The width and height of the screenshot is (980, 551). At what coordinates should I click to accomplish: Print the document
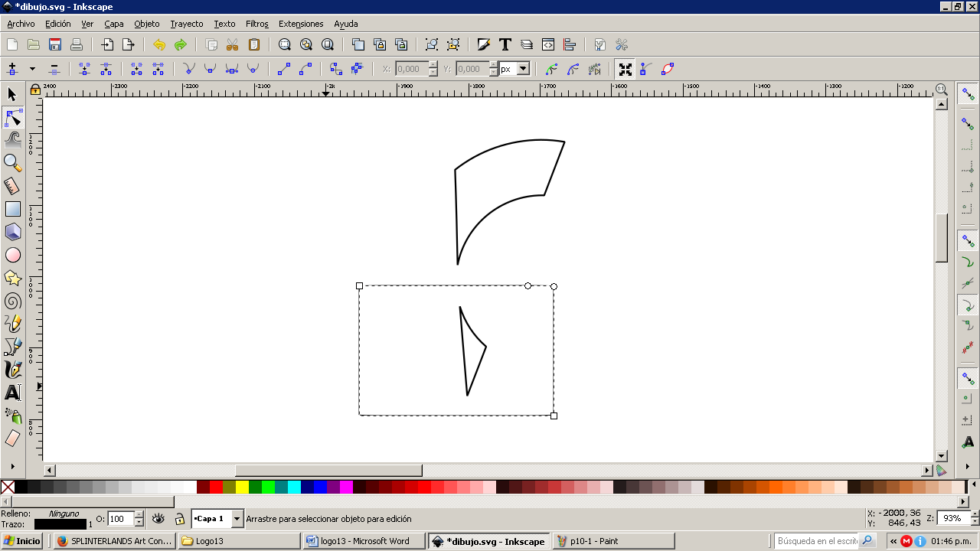pos(77,44)
